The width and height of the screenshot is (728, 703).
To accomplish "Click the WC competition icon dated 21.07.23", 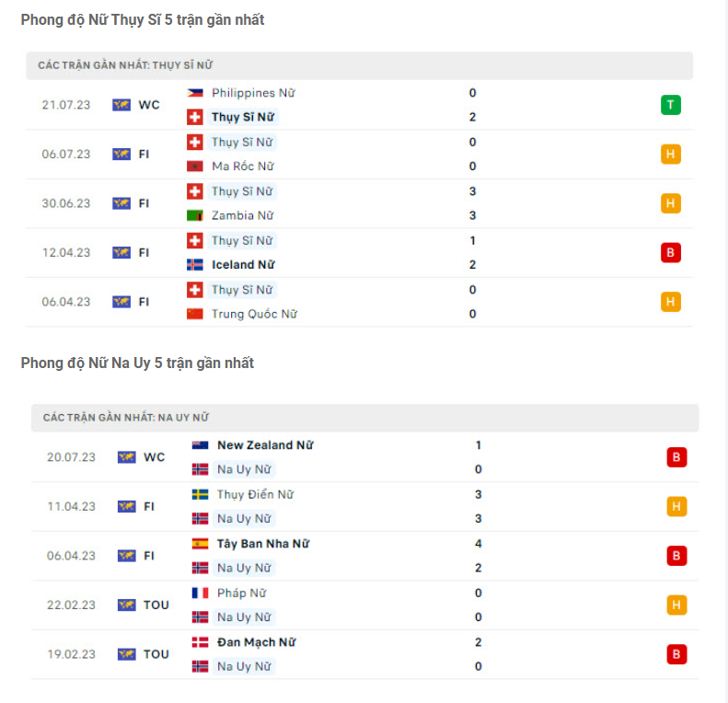I will [121, 105].
